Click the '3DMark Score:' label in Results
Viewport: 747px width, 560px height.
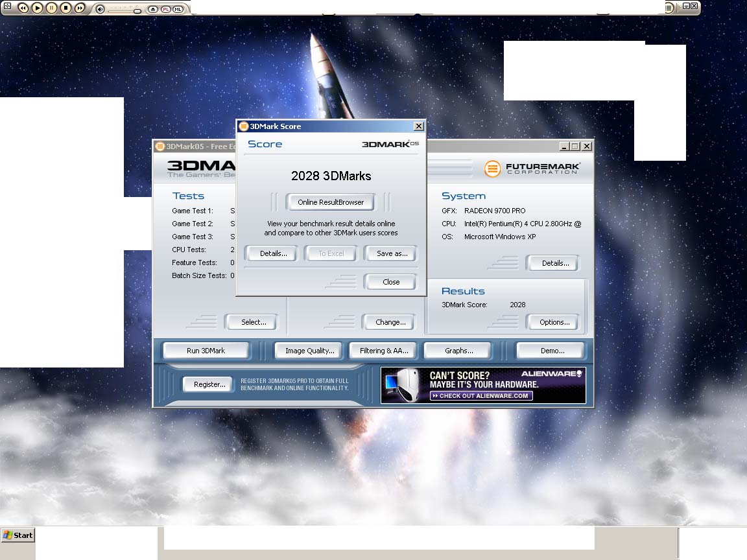pyautogui.click(x=464, y=305)
